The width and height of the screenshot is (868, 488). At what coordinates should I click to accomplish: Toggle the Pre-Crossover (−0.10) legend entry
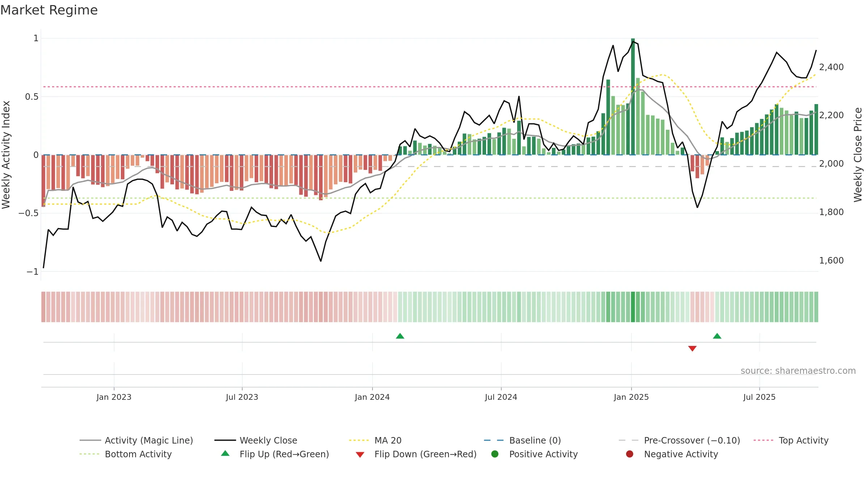(679, 440)
